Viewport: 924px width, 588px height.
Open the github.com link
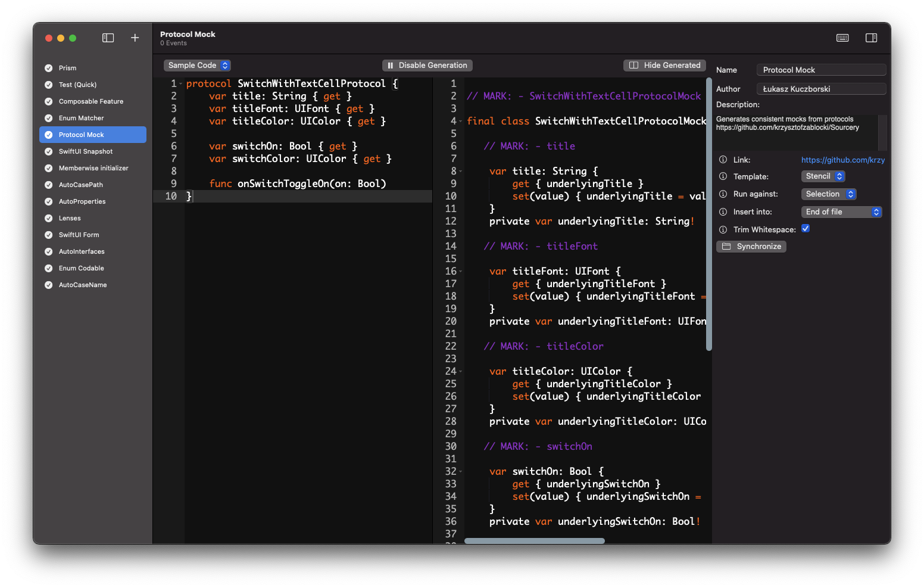[842, 160]
